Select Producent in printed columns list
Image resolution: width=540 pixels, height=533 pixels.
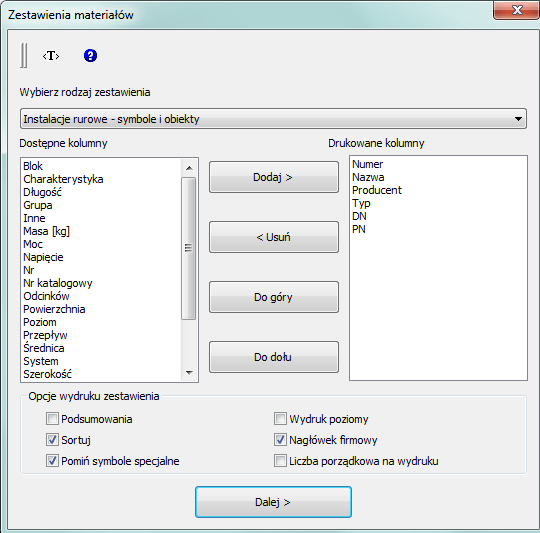coord(377,190)
